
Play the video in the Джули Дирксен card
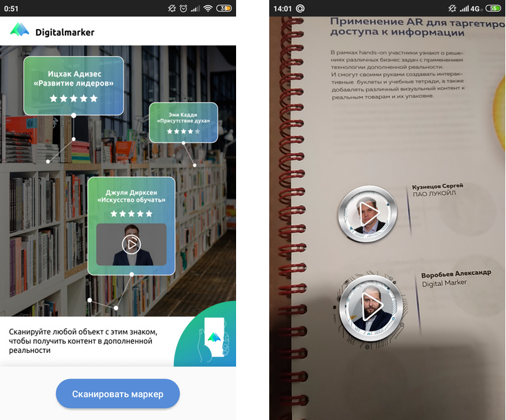[131, 245]
